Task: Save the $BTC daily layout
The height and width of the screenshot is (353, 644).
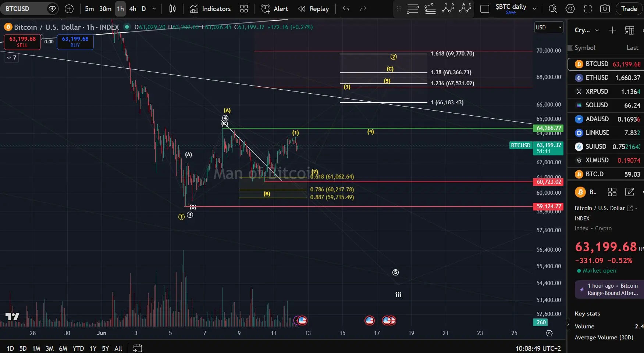Action: [x=511, y=12]
